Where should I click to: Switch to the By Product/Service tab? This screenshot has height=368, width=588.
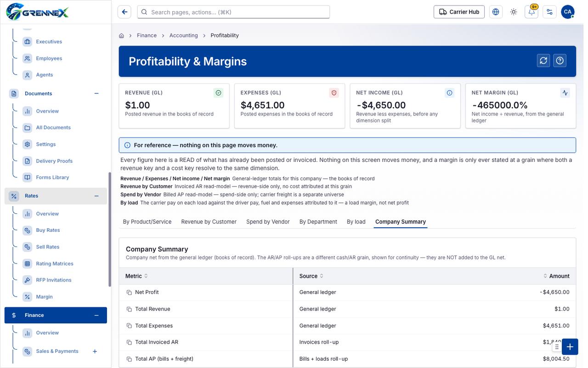[147, 222]
